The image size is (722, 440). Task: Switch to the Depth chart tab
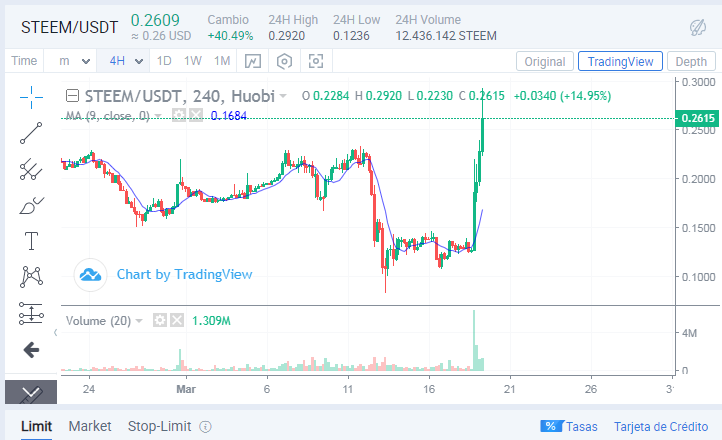(691, 61)
